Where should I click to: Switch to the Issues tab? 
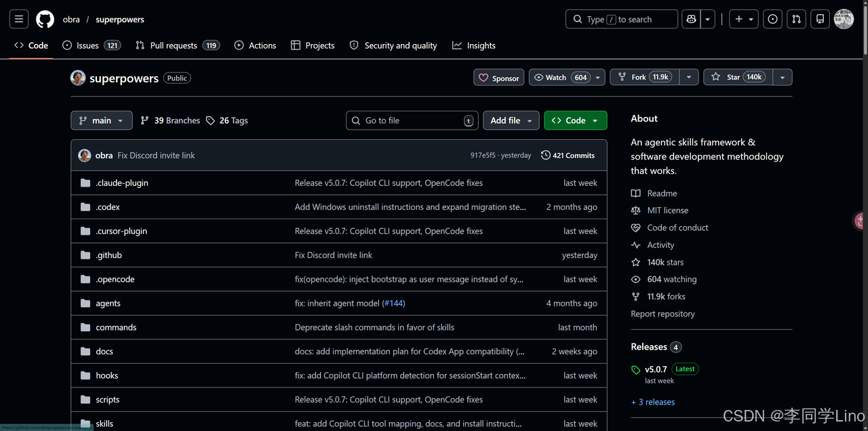[x=91, y=45]
